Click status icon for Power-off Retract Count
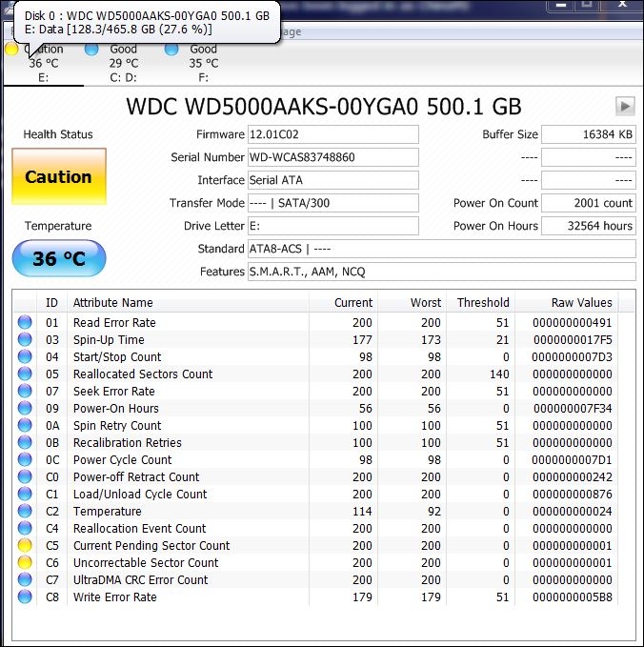The width and height of the screenshot is (644, 647). pos(25,476)
